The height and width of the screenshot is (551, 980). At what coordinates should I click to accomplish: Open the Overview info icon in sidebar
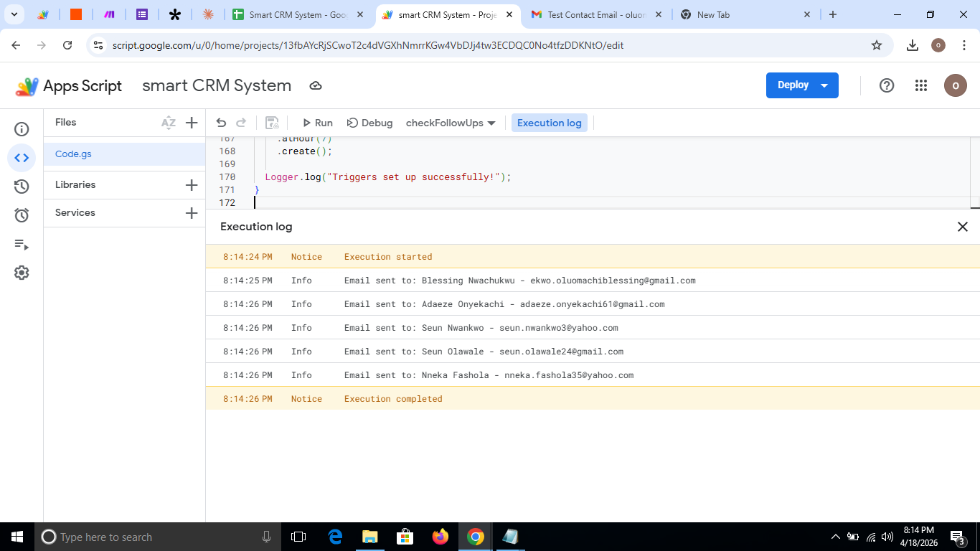(x=22, y=129)
